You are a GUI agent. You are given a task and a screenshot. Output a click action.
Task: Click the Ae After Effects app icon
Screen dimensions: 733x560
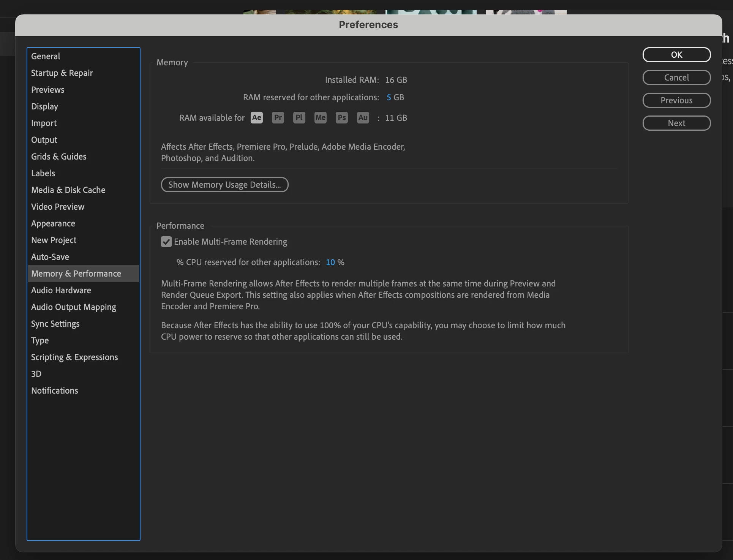(257, 118)
